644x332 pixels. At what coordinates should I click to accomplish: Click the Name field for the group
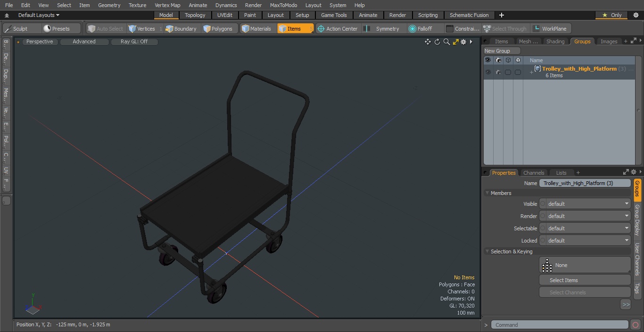click(x=585, y=183)
